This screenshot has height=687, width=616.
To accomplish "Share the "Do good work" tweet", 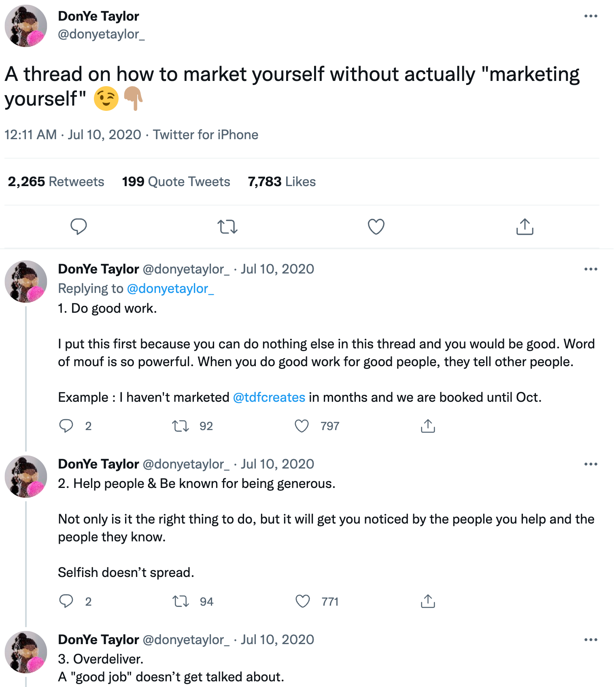I will click(x=428, y=426).
